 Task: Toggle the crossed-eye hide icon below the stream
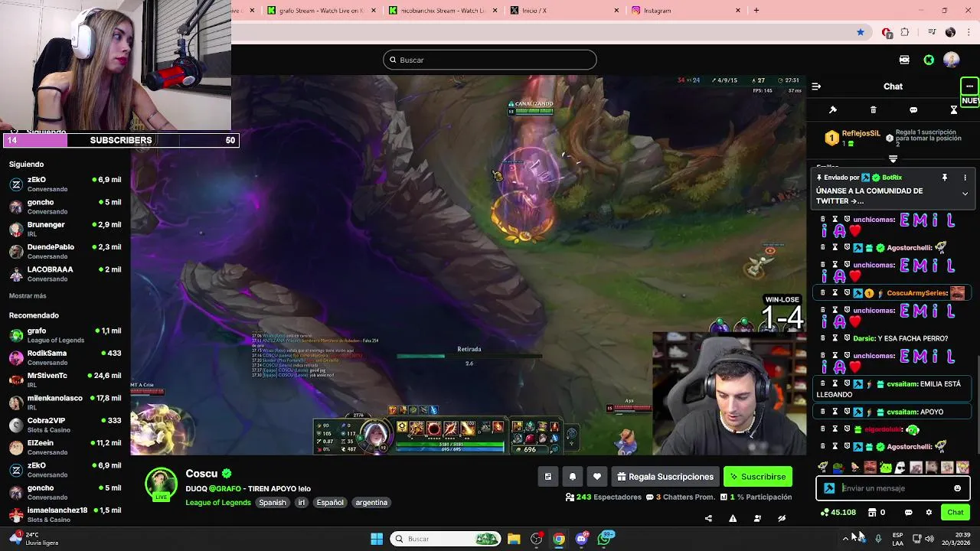(782, 518)
